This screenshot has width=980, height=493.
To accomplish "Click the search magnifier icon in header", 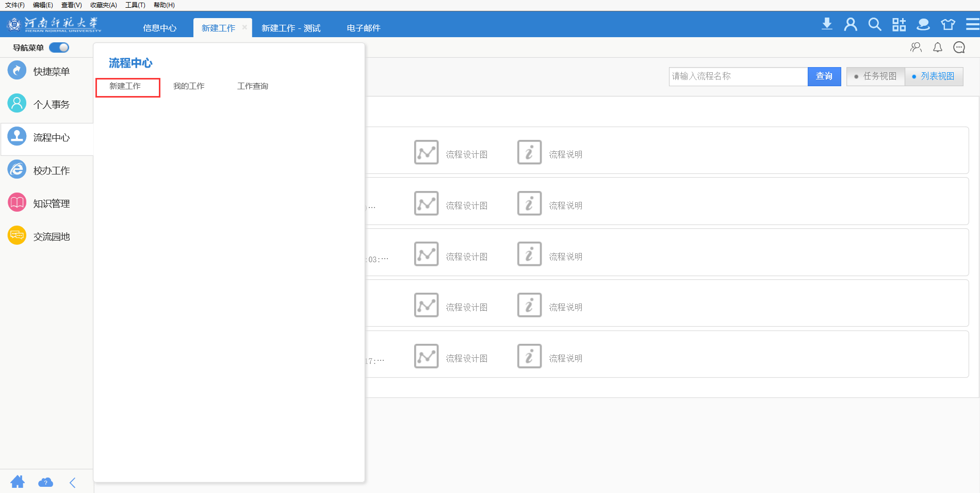I will point(874,24).
